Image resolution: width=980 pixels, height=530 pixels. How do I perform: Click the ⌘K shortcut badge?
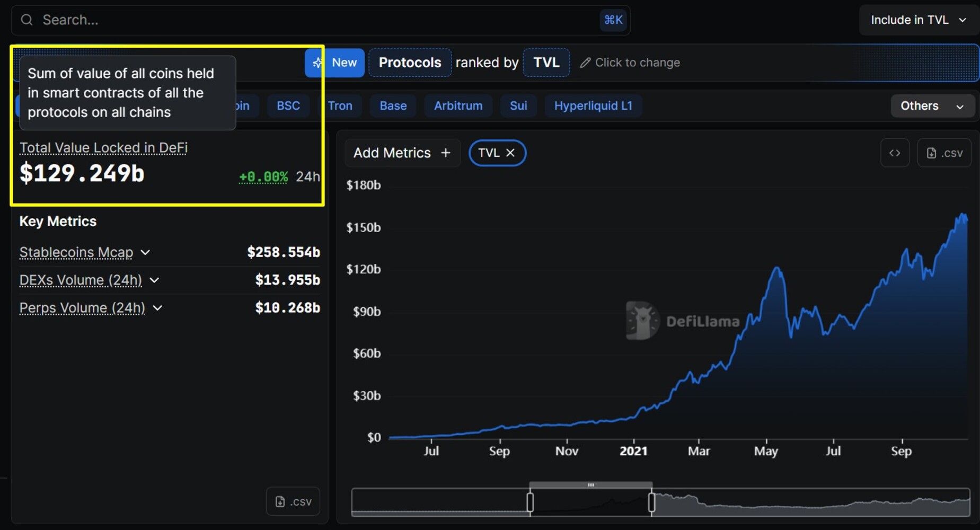(613, 20)
